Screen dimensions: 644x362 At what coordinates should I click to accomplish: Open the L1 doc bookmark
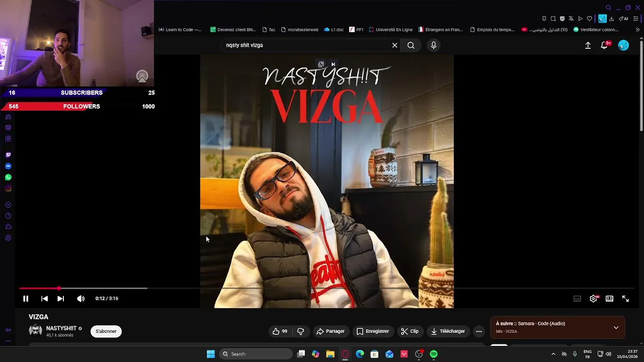pos(334,30)
